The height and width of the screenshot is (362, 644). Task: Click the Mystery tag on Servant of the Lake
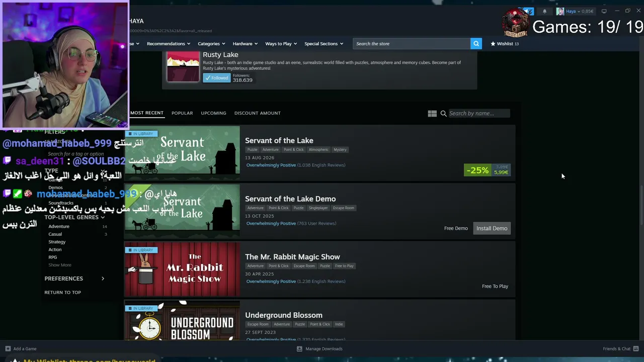(340, 150)
